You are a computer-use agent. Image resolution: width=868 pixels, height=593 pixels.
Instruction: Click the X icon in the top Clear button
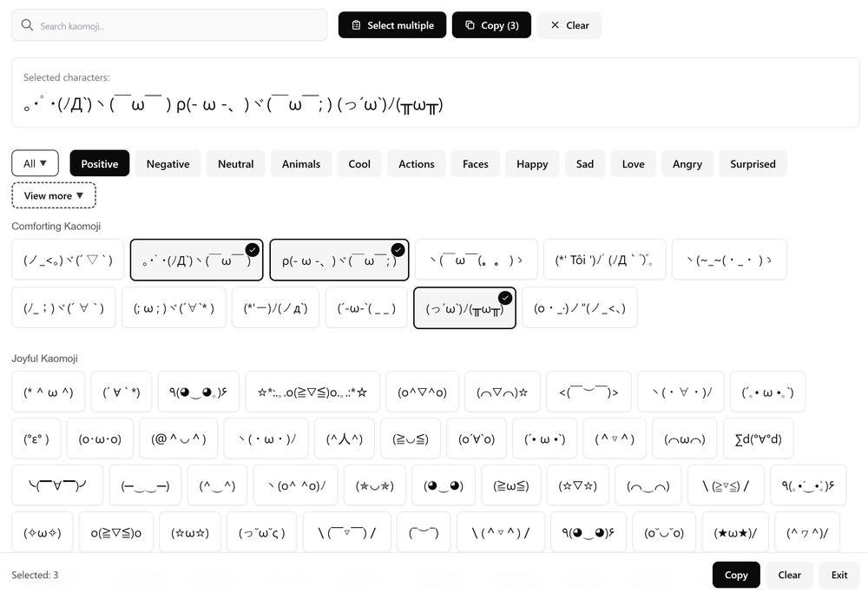click(554, 25)
